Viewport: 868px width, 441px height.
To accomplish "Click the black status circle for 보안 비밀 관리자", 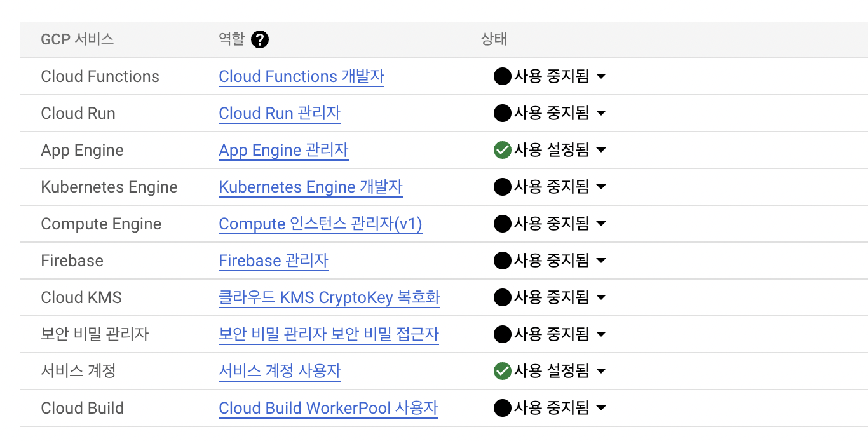I will pyautogui.click(x=502, y=335).
